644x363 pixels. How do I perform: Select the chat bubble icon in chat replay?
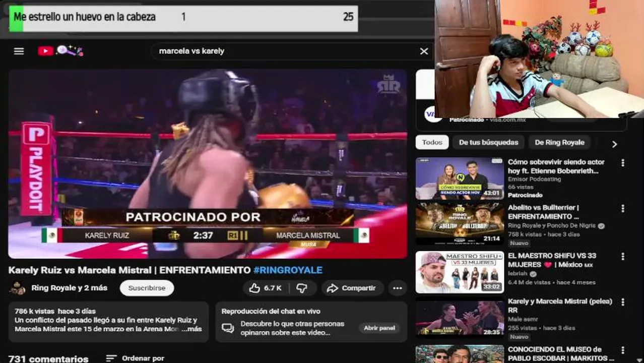coord(228,328)
